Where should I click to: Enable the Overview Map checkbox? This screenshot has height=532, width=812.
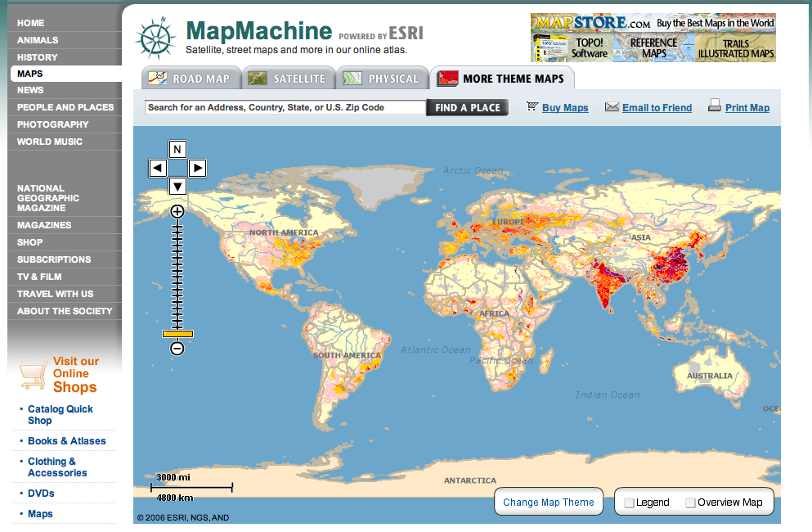tap(690, 503)
